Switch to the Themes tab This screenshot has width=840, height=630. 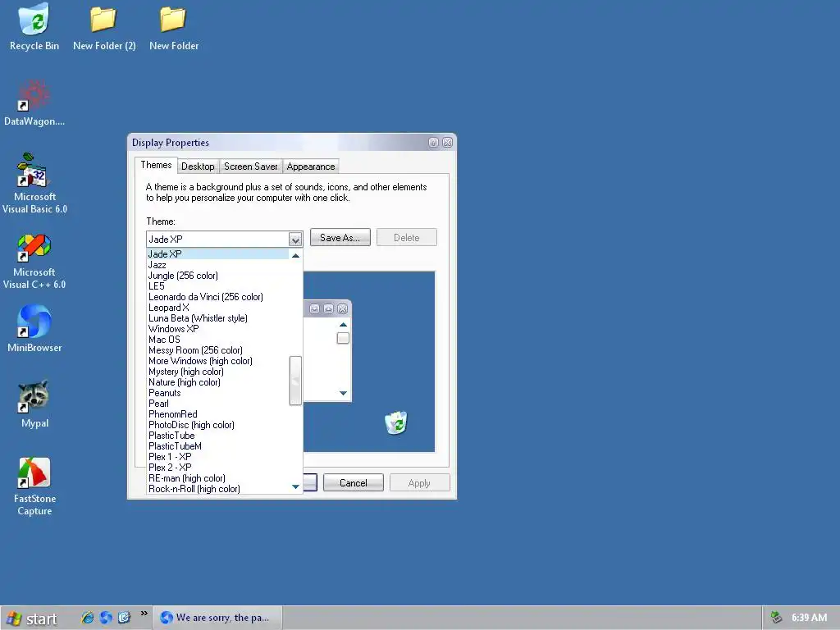(x=156, y=165)
